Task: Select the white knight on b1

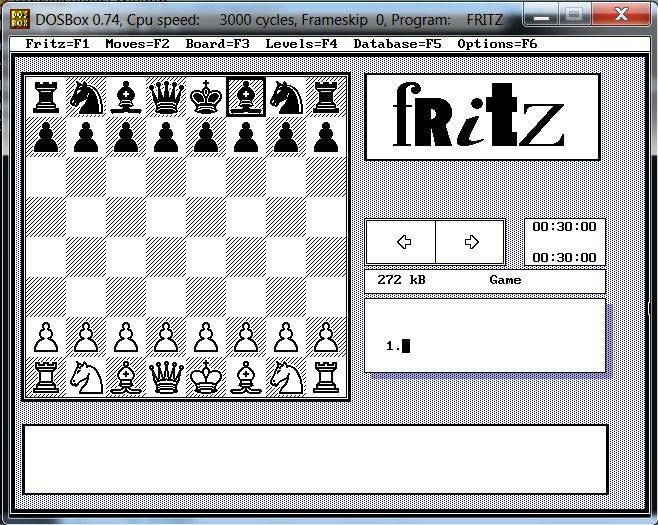Action: pos(86,377)
